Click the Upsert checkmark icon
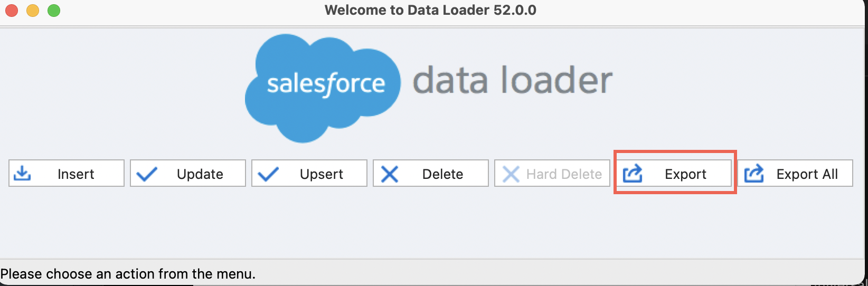The height and width of the screenshot is (286, 868). pos(268,174)
